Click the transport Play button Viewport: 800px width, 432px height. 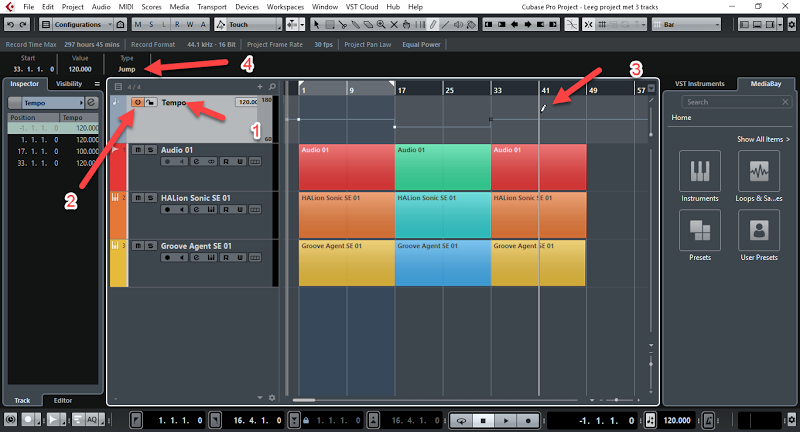pos(505,420)
